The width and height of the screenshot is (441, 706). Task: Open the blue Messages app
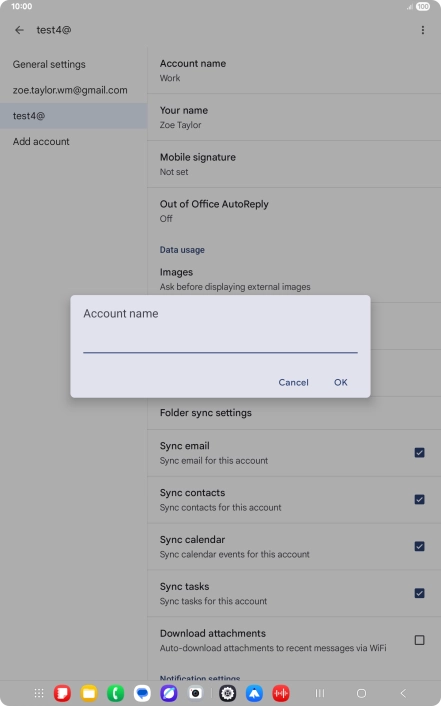coord(142,693)
